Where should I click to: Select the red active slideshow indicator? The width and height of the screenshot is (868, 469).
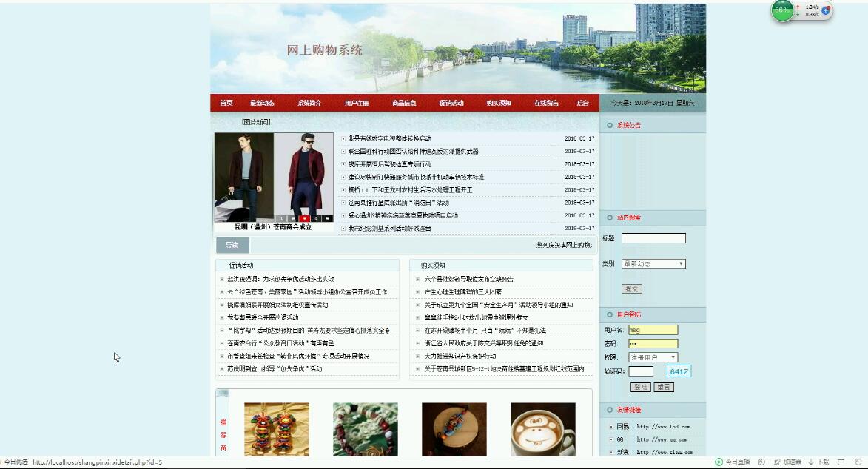(304, 219)
